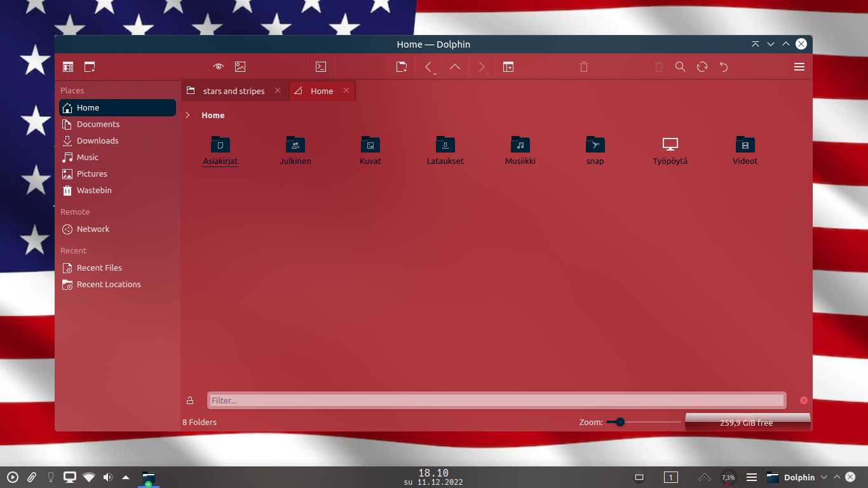Open Recent Locations entry
Image resolution: width=868 pixels, height=488 pixels.
pos(118,285)
